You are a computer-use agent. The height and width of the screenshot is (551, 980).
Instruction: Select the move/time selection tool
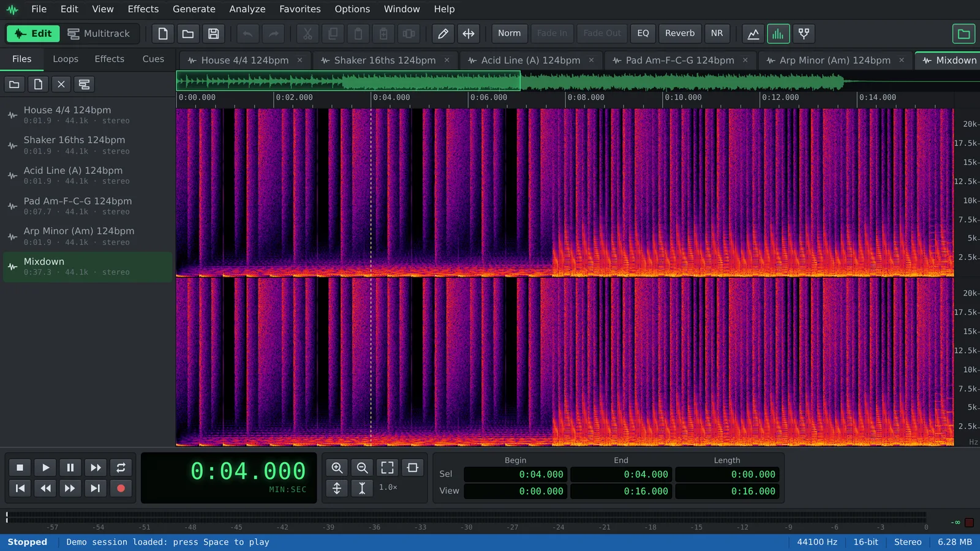tap(469, 34)
